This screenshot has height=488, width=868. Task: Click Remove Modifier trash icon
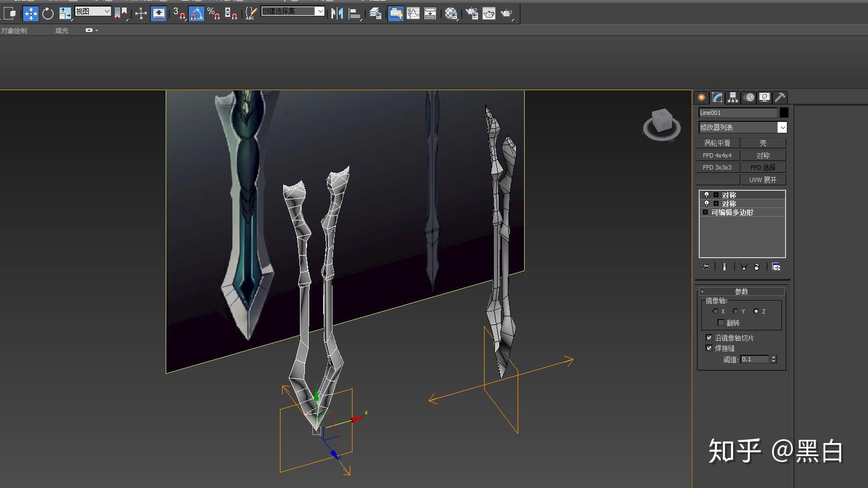click(x=756, y=266)
